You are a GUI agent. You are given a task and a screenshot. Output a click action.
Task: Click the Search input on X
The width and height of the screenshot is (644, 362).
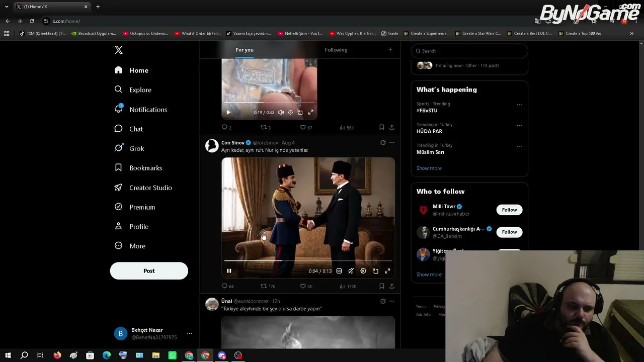click(469, 51)
